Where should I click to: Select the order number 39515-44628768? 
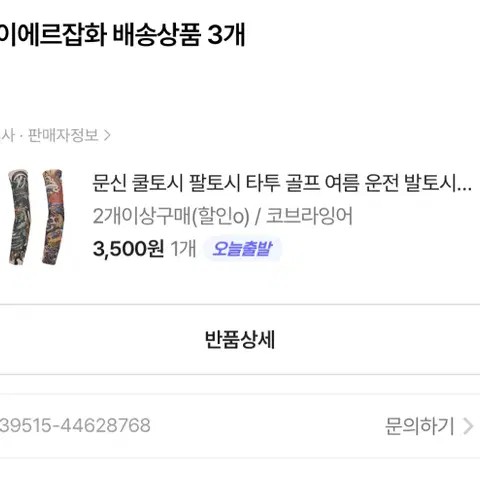pos(75,426)
